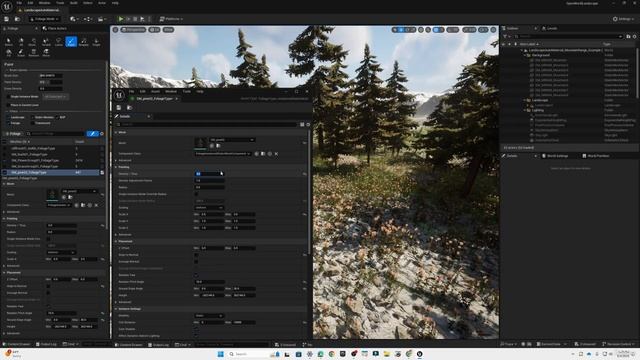Click the Erase Density slider field
Image resolution: width=640 pixels, height=360 pixels.
coord(51,89)
